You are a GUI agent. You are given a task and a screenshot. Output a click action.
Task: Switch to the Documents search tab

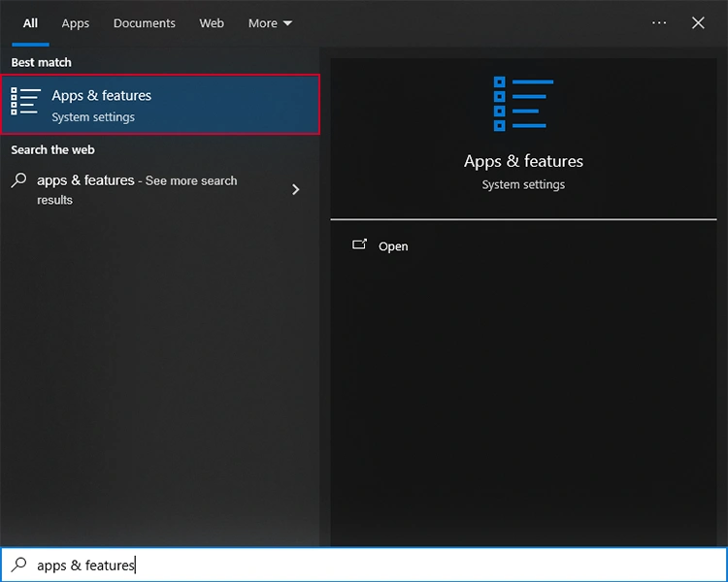pyautogui.click(x=144, y=23)
